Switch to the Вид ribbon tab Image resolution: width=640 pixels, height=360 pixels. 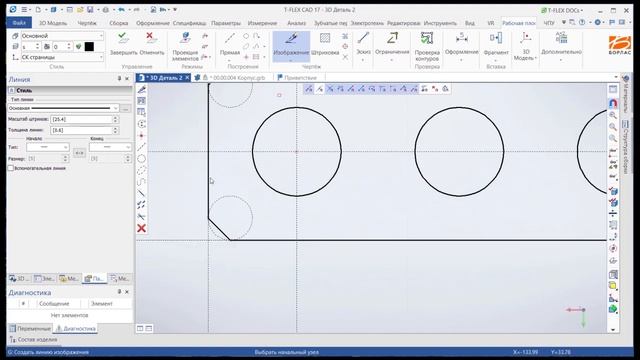point(470,23)
